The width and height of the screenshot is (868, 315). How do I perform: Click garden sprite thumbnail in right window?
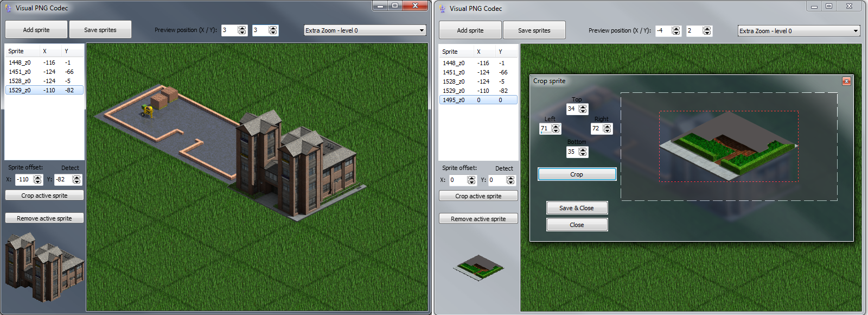point(478,268)
